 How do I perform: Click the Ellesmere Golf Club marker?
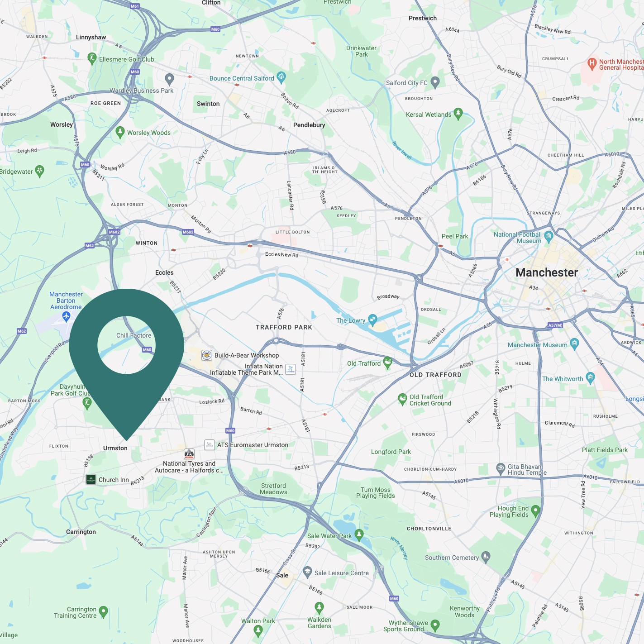pos(92,58)
